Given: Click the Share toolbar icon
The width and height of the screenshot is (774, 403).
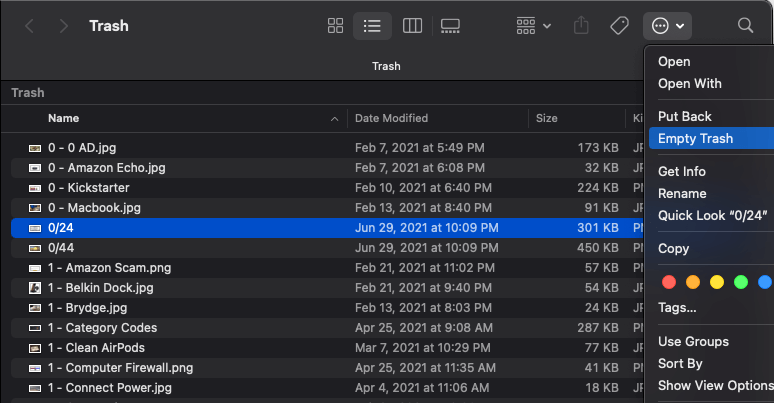Looking at the screenshot, I should tap(581, 25).
